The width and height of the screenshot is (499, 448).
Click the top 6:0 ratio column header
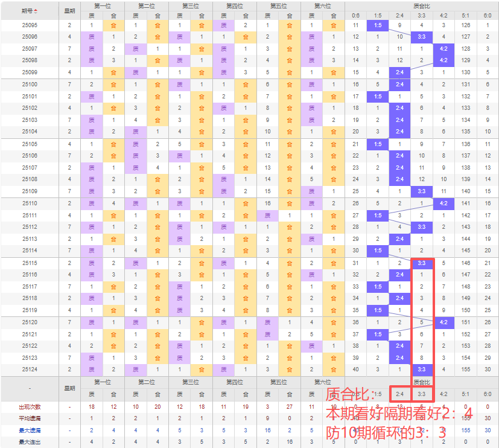point(488,16)
